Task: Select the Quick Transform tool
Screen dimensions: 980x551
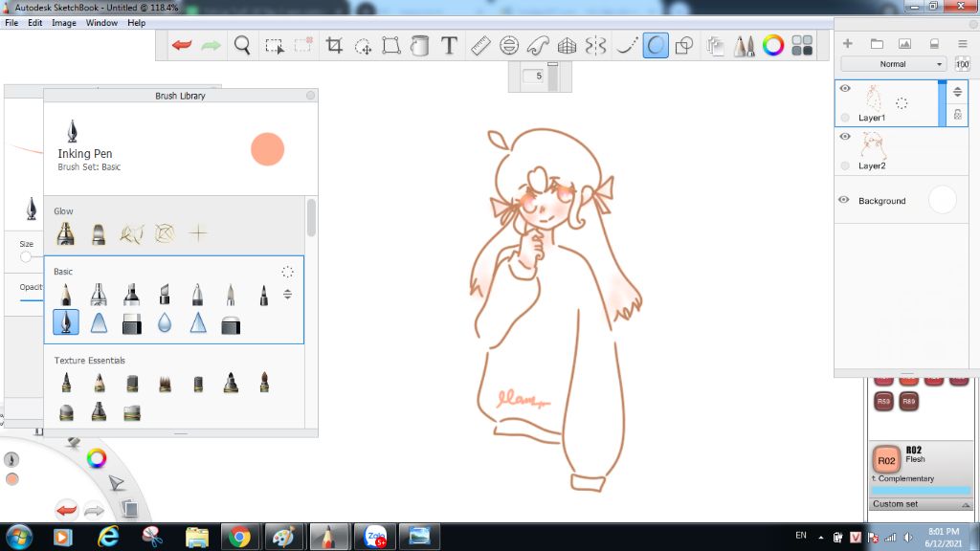Action: tap(363, 46)
